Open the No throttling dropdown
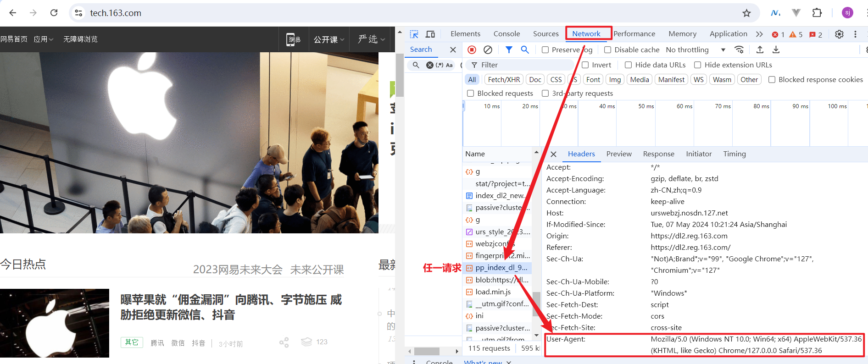 pos(696,50)
